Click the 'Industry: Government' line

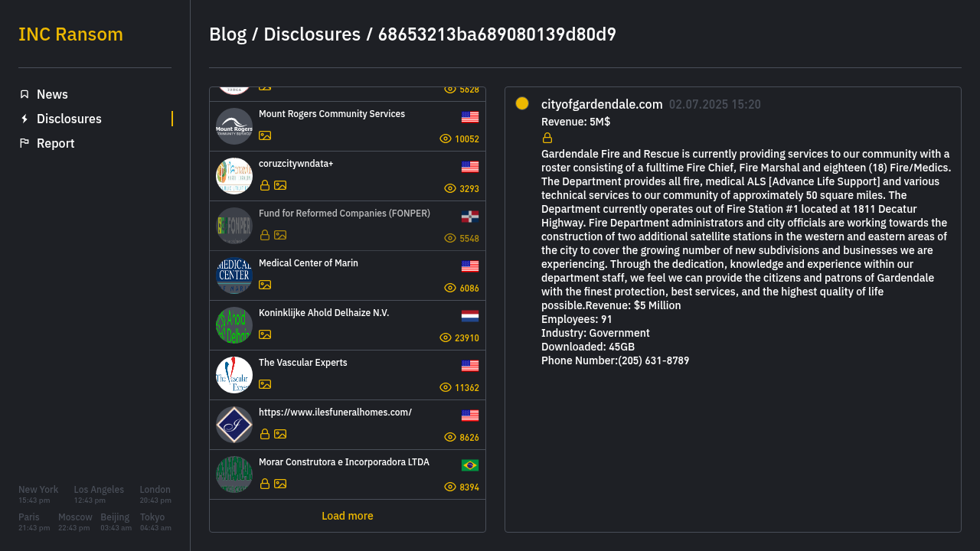(596, 333)
